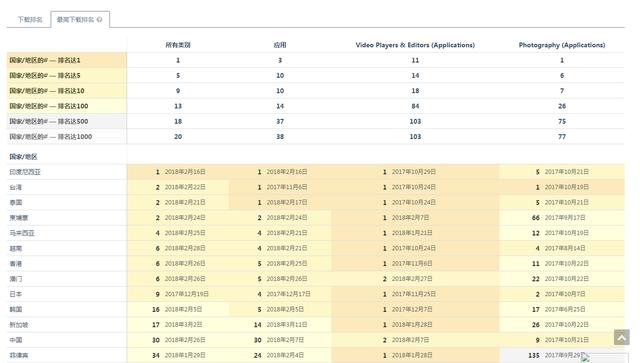Click broken image icon at bottom right
The height and width of the screenshot is (363, 640).
click(x=585, y=358)
